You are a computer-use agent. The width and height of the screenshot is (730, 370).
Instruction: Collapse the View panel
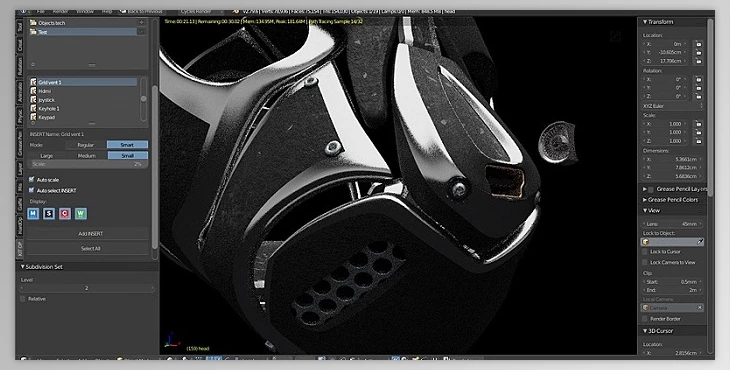651,210
